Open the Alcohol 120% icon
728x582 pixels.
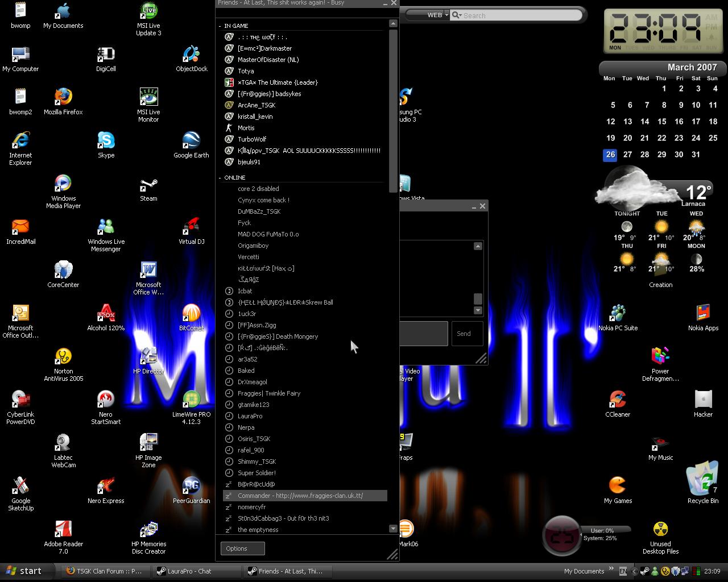tap(106, 314)
